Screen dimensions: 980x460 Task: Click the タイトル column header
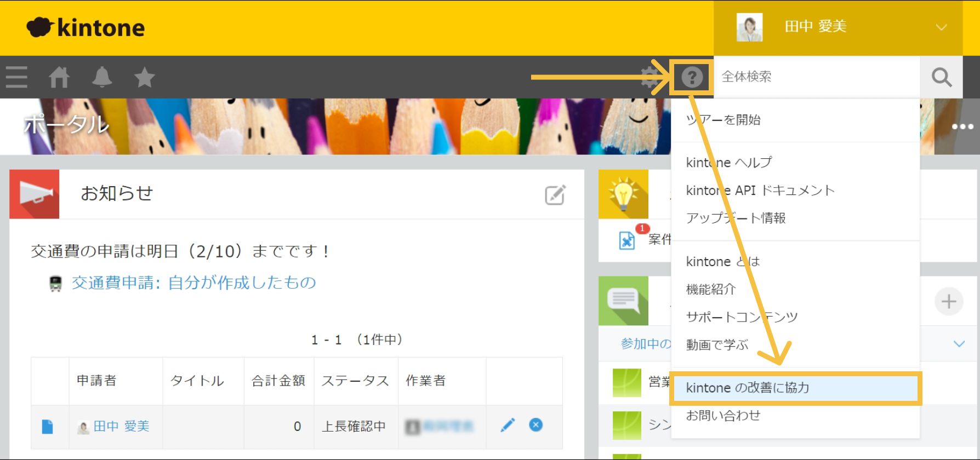(203, 381)
